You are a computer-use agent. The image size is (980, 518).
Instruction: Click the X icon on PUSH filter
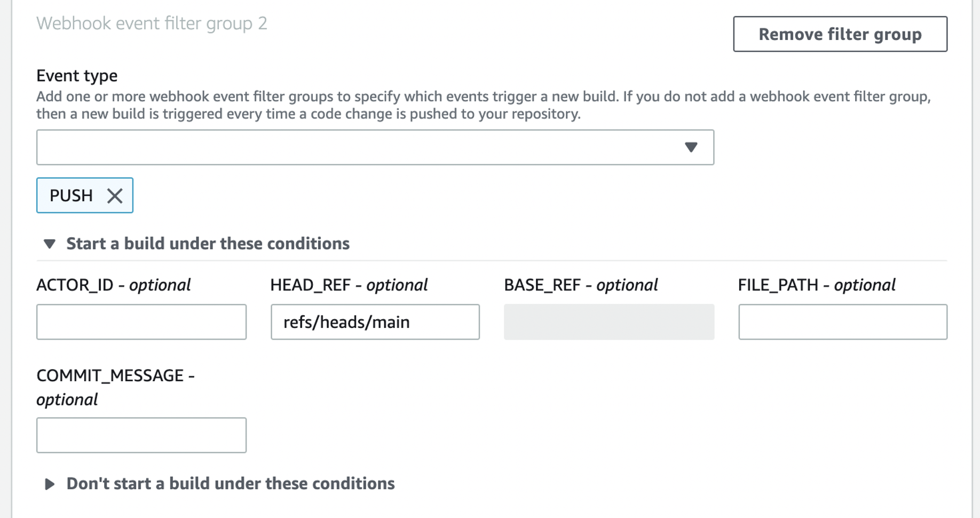click(x=115, y=195)
